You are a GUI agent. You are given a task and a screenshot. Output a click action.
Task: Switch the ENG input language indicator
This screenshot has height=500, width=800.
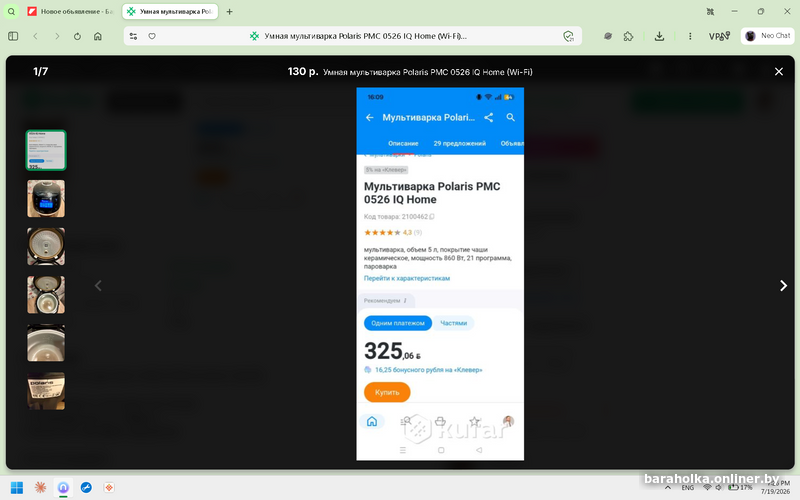(x=687, y=488)
